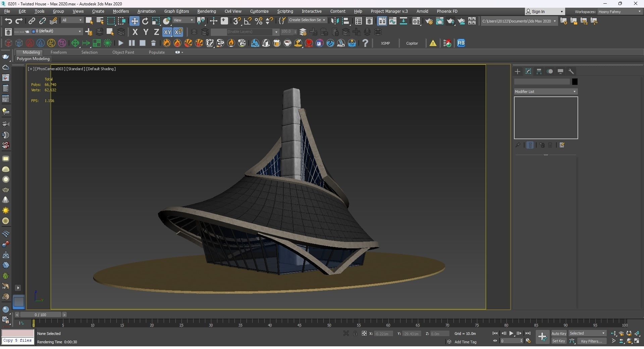Click the Mirror tool icon

click(x=335, y=21)
